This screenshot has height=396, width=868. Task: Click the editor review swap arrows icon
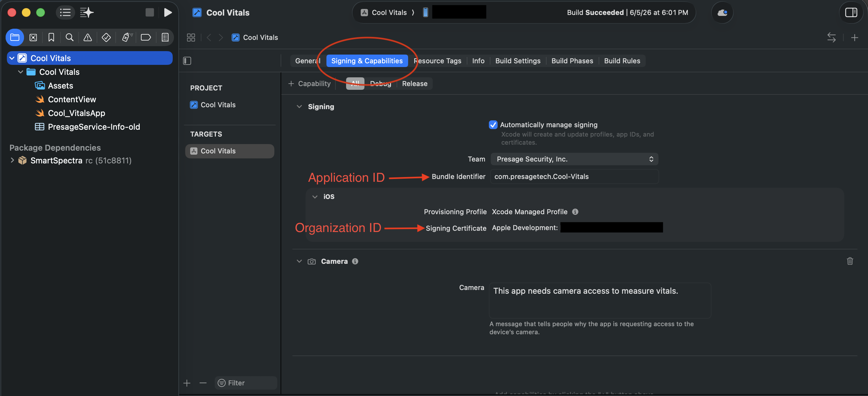point(832,37)
